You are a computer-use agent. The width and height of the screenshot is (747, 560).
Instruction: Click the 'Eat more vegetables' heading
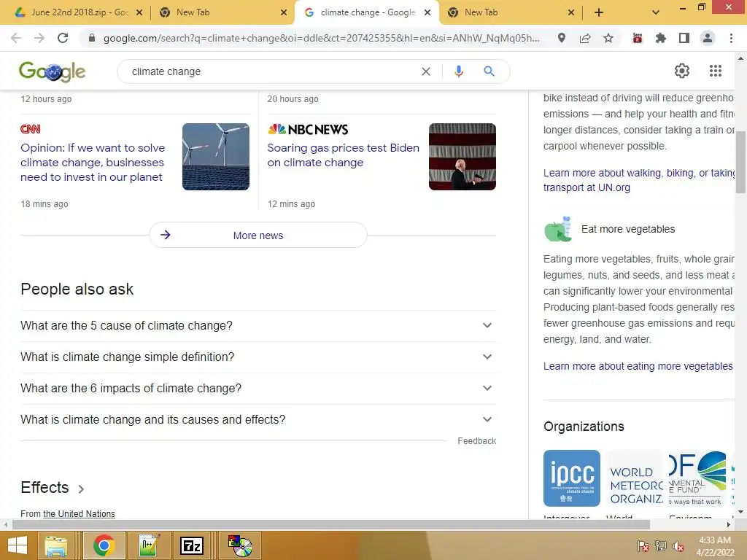coord(628,229)
